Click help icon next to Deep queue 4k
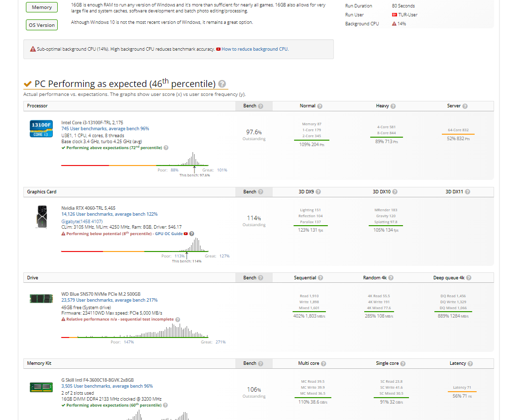This screenshot has height=420, width=510. point(469,278)
